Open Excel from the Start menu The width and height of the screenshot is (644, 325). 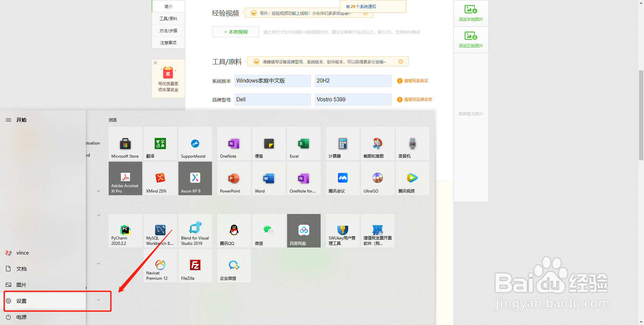tap(303, 143)
